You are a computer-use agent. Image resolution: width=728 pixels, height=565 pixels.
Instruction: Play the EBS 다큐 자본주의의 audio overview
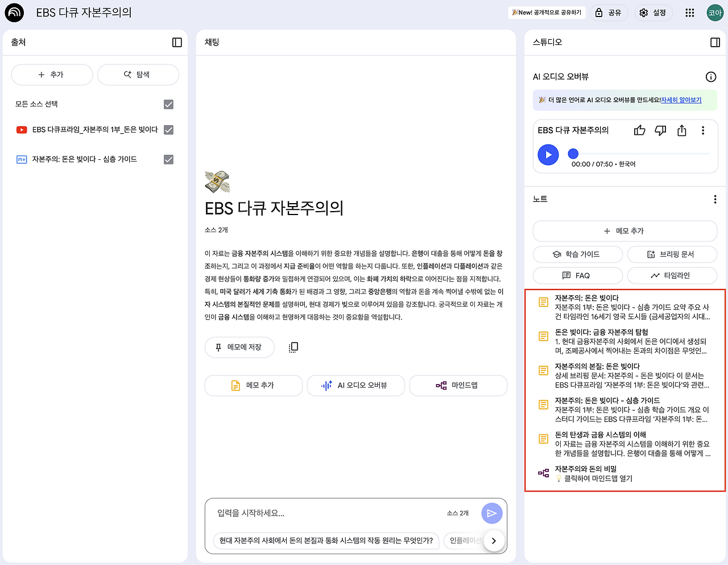pyautogui.click(x=548, y=155)
